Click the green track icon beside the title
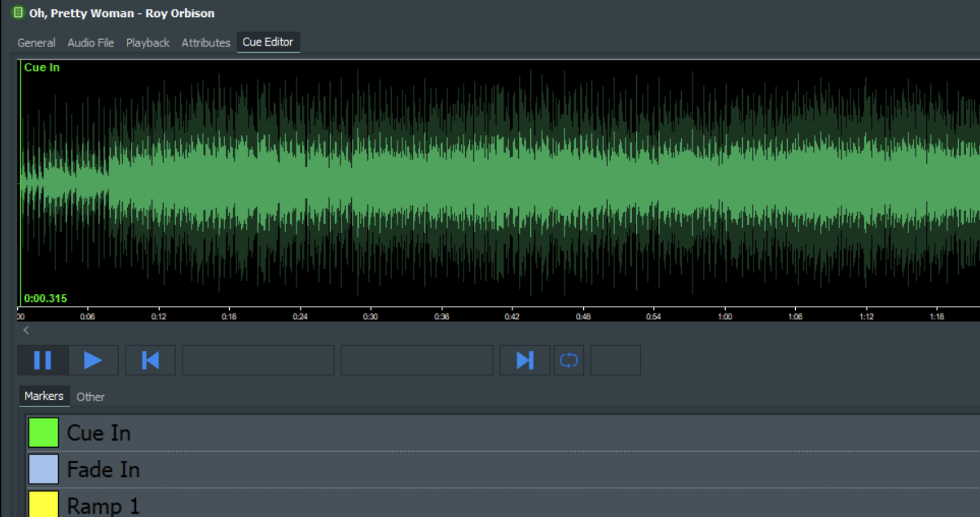This screenshot has height=517, width=980. pyautogui.click(x=18, y=13)
